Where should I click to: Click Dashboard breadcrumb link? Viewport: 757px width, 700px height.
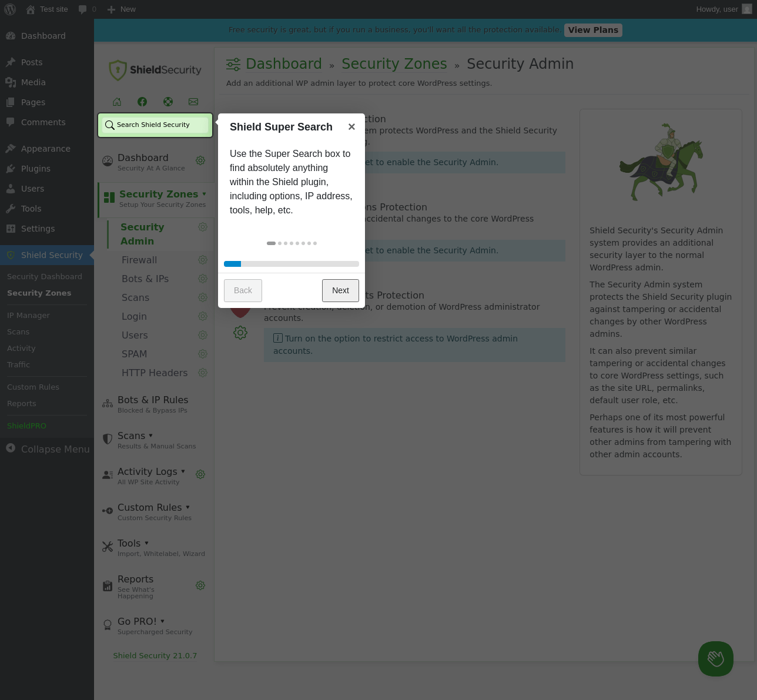[284, 63]
